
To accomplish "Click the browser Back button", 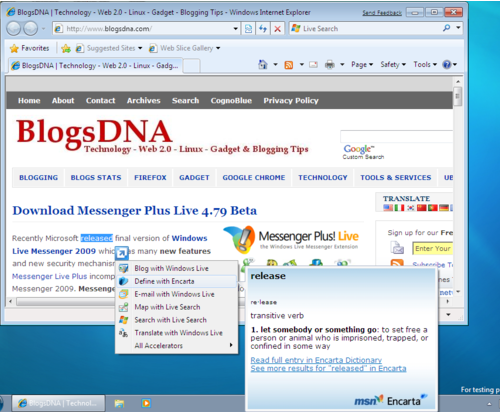I will (14, 29).
